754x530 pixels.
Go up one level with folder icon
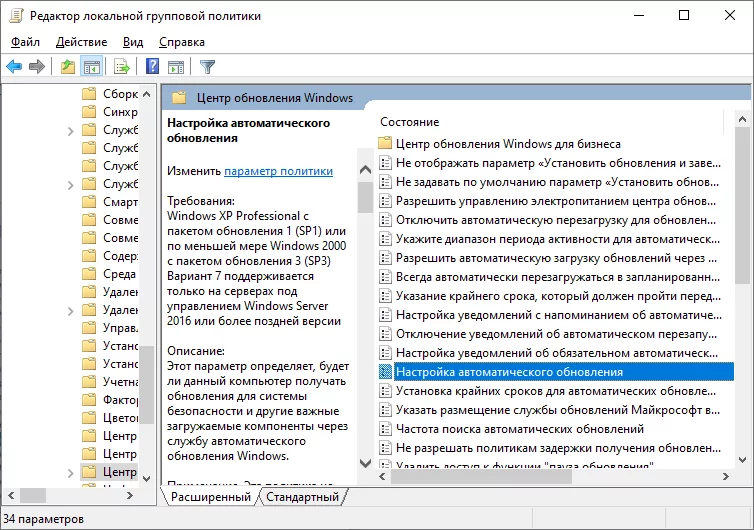(67, 67)
